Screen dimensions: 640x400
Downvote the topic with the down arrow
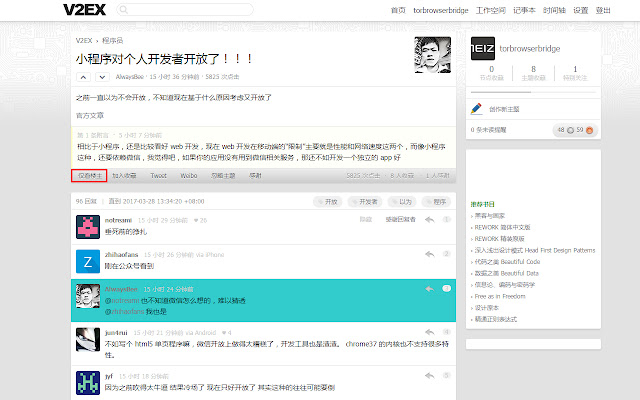(x=102, y=77)
